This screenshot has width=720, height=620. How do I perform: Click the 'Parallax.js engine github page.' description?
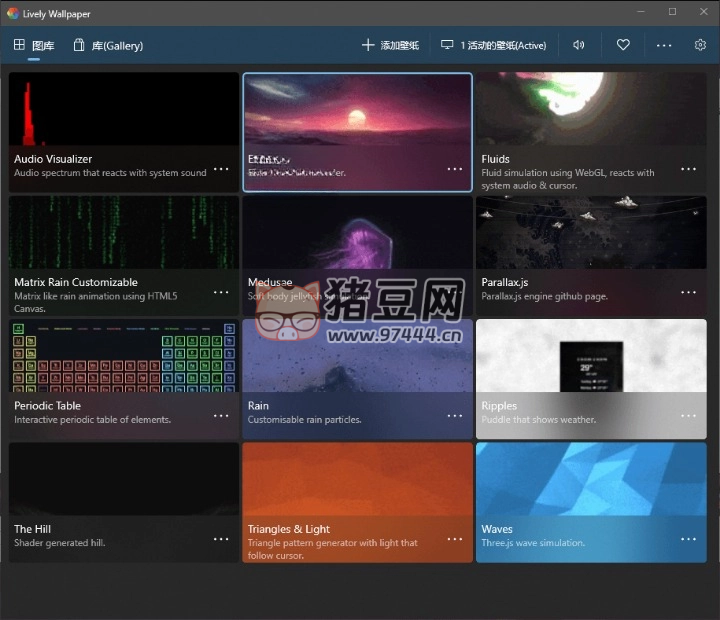click(545, 296)
